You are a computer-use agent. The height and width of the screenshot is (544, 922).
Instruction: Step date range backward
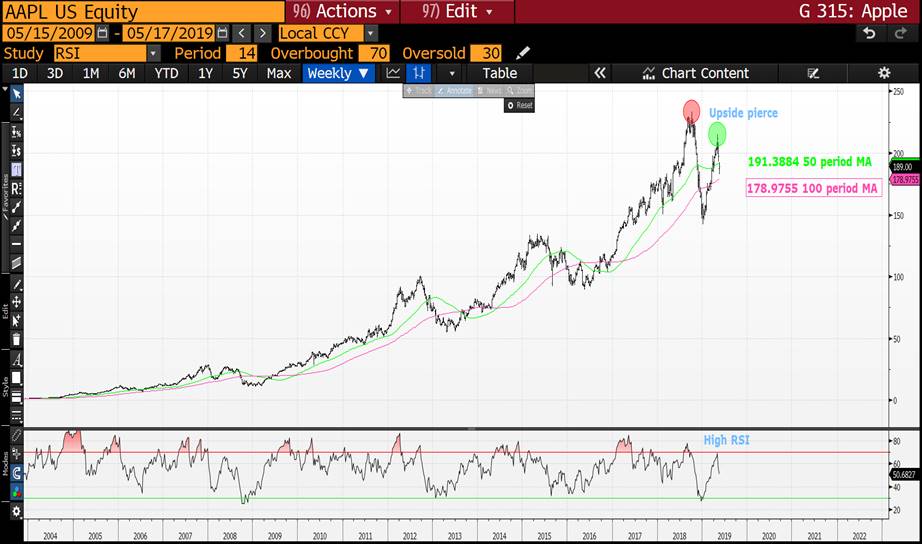[241, 34]
